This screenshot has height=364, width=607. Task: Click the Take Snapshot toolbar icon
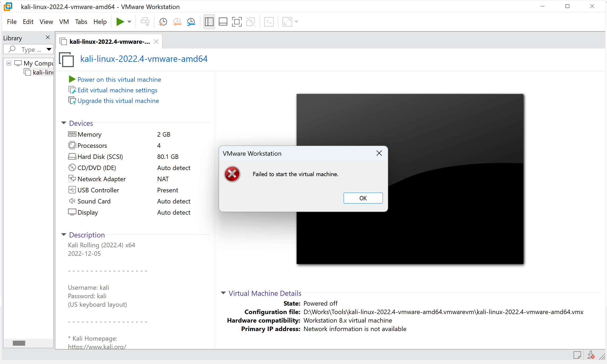point(163,22)
